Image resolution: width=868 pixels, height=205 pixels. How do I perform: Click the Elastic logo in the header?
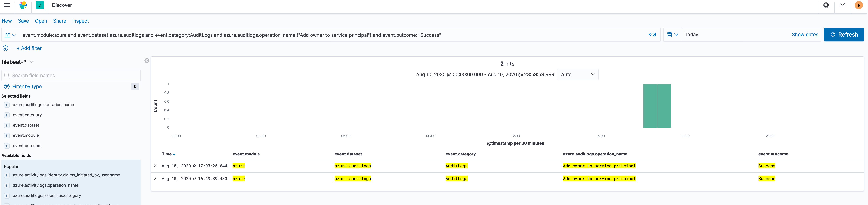(x=23, y=5)
